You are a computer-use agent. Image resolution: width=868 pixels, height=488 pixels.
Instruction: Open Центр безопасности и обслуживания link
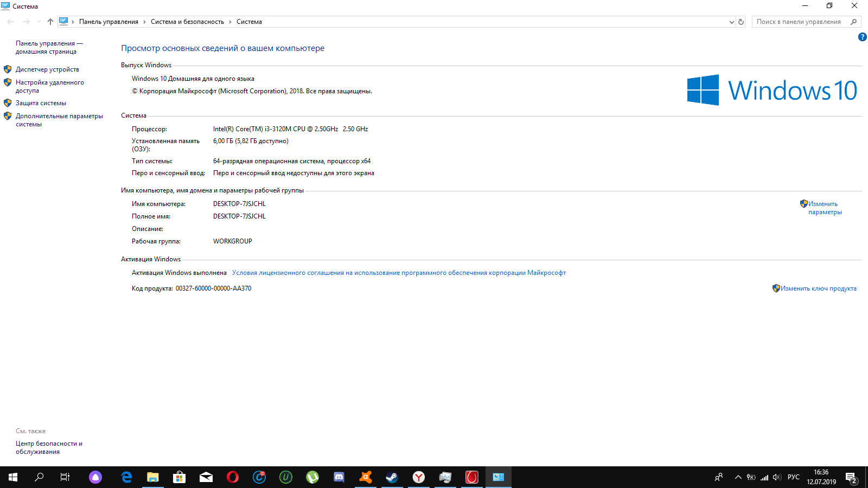pos(49,447)
